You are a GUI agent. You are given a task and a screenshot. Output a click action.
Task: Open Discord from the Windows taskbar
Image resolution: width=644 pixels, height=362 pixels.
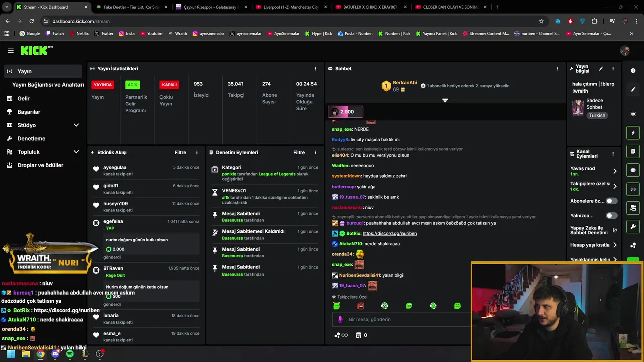(55, 354)
